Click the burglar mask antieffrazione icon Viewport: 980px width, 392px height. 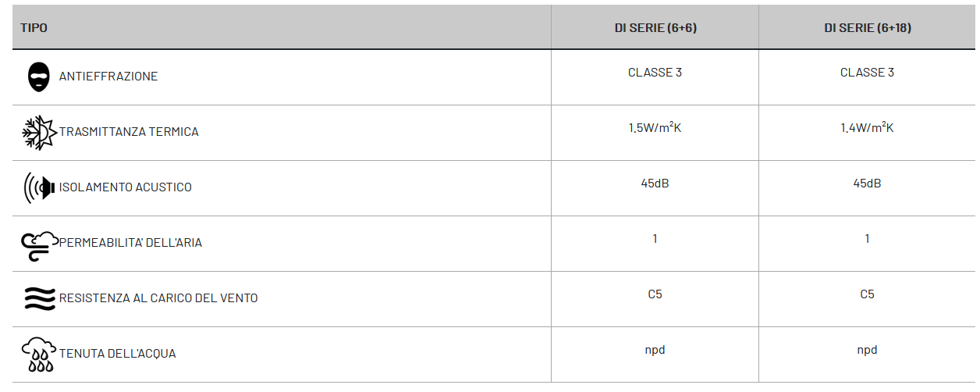(x=38, y=77)
